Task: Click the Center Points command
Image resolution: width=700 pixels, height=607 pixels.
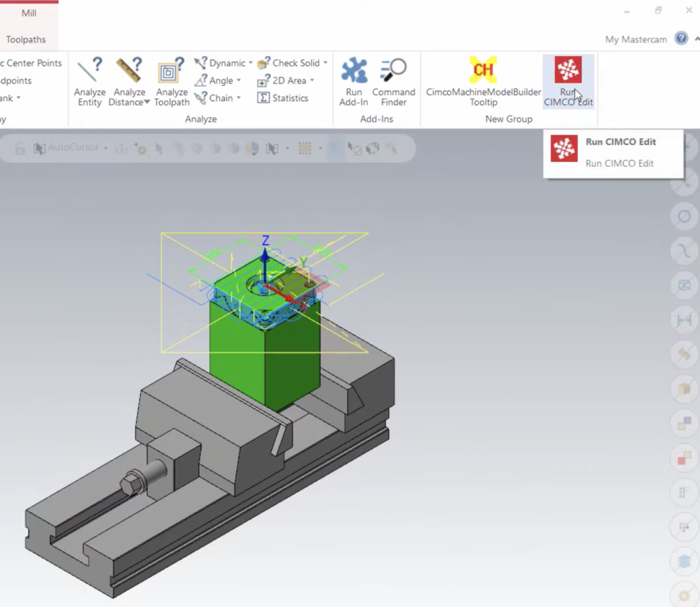Action: (x=31, y=63)
